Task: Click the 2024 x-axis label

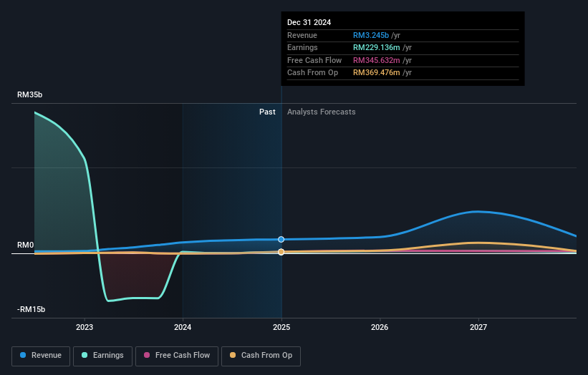Action: 183,328
